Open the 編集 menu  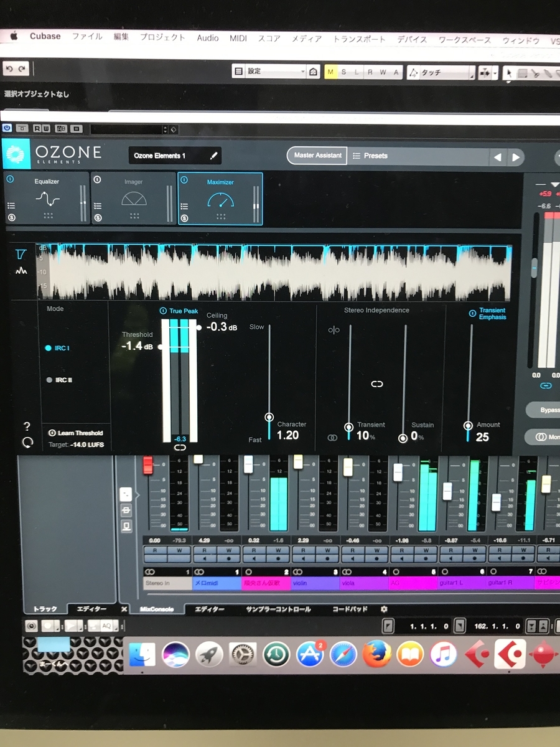pyautogui.click(x=121, y=37)
